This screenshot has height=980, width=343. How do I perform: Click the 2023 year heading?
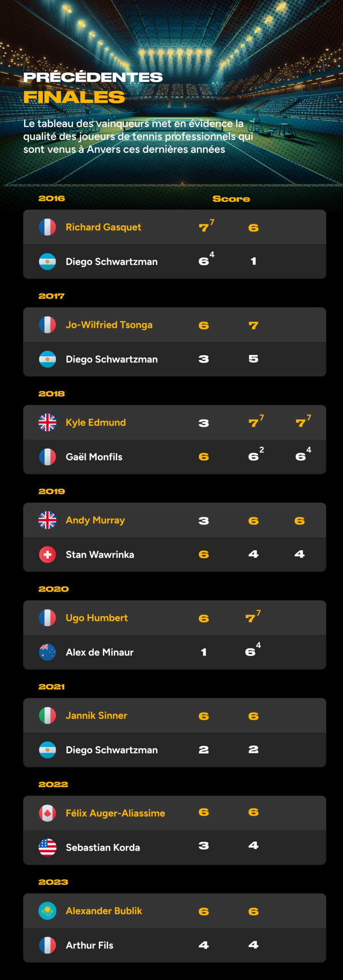[x=53, y=882]
